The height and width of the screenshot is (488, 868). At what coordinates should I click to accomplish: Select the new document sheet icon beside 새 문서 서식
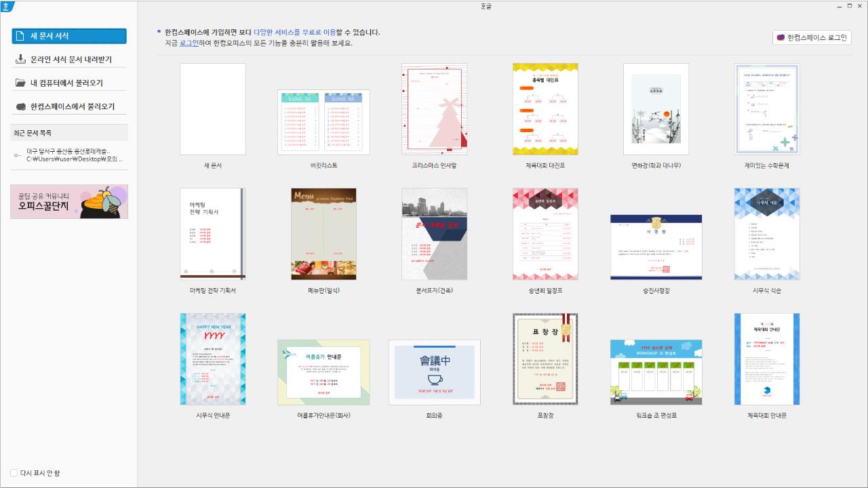click(x=20, y=36)
